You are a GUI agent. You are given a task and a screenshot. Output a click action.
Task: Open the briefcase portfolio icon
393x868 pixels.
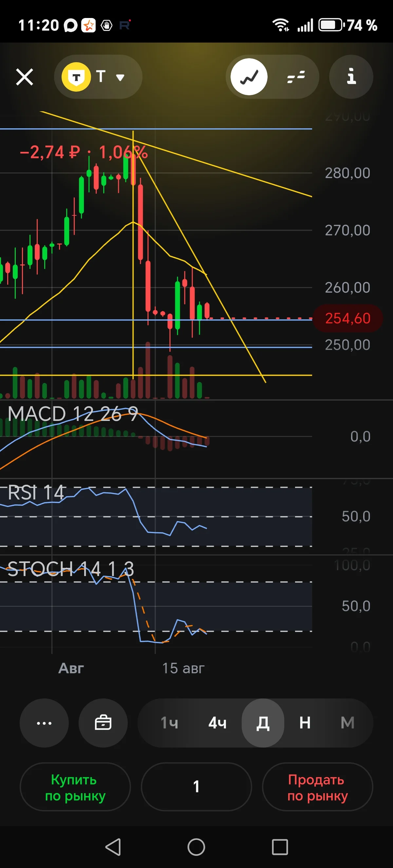click(103, 723)
